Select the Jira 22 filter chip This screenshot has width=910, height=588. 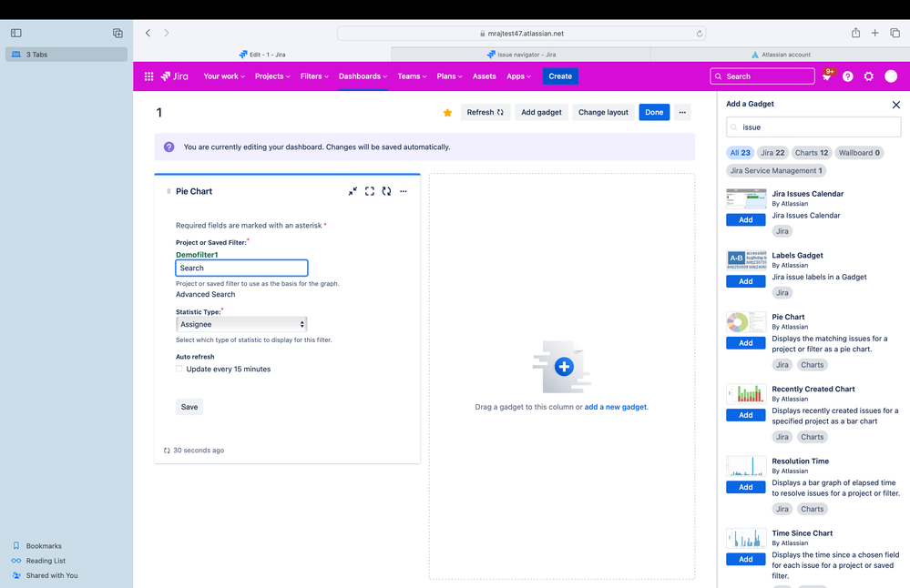click(772, 153)
